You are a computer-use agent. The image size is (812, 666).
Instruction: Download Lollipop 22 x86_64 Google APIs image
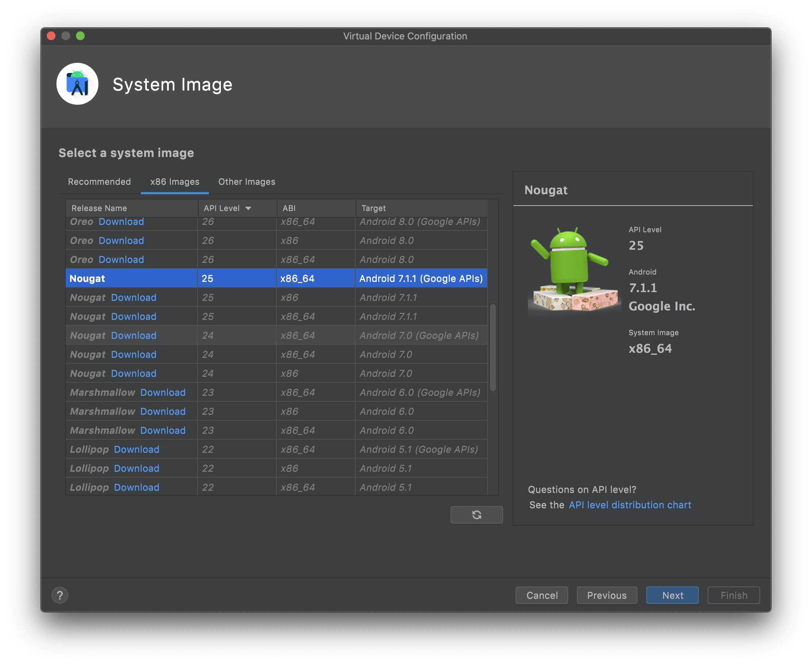(137, 449)
